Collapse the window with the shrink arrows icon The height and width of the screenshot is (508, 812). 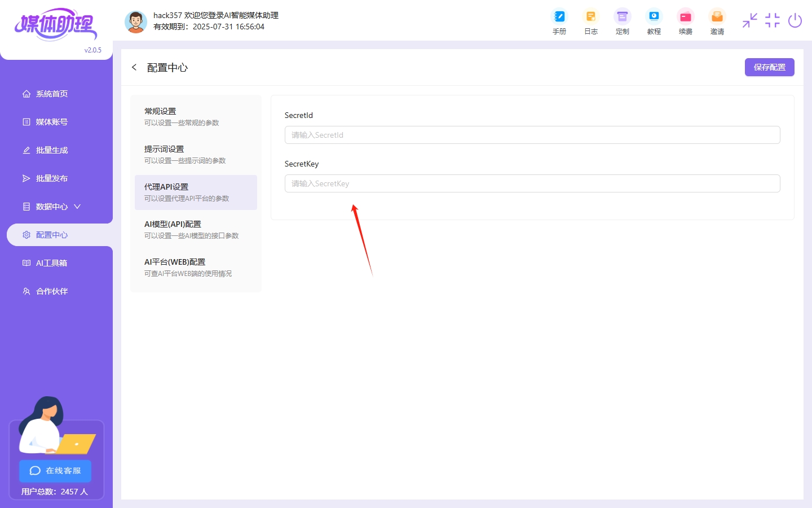tap(749, 20)
